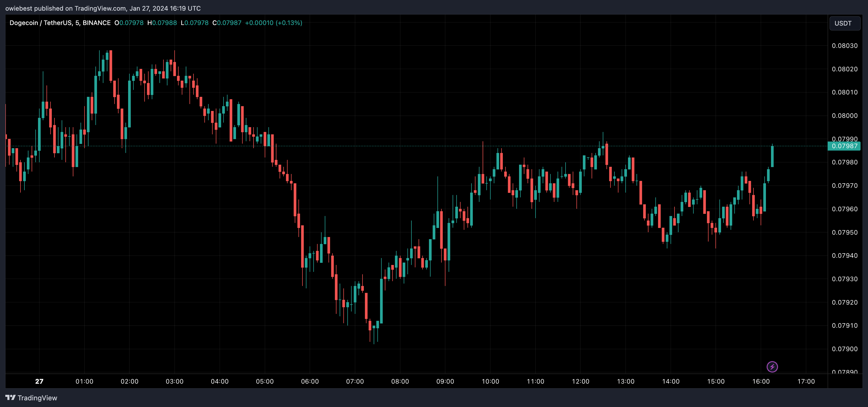Click the TradingView logo icon

pyautogui.click(x=10, y=398)
